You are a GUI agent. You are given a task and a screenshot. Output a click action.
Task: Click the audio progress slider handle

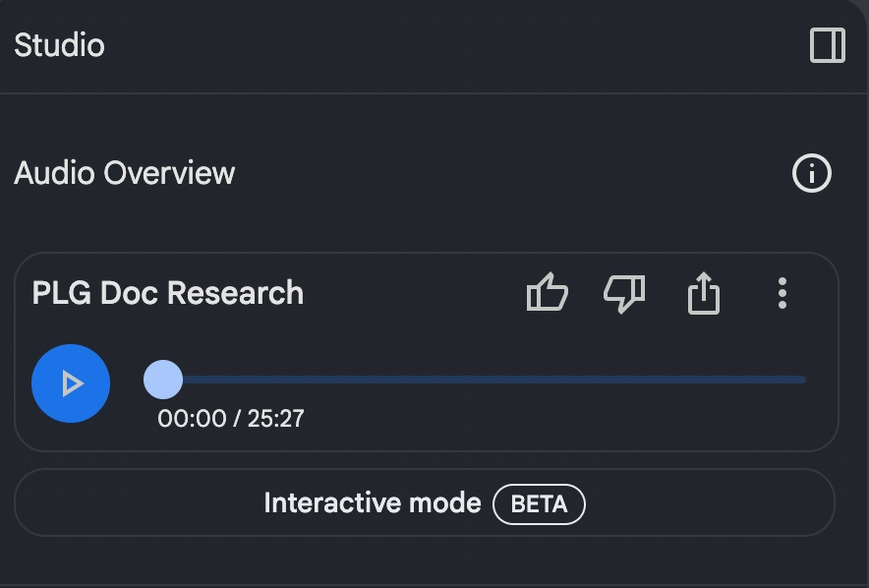[x=163, y=380]
